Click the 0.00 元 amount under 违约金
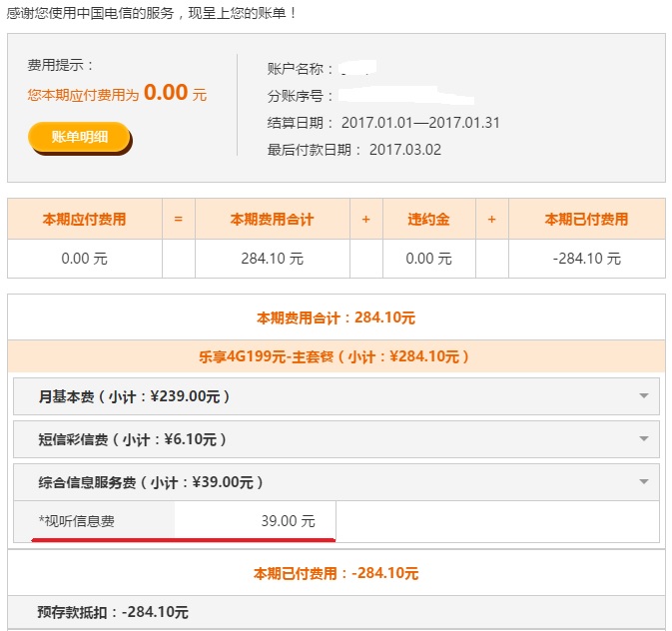Image resolution: width=672 pixels, height=631 pixels. (x=428, y=259)
